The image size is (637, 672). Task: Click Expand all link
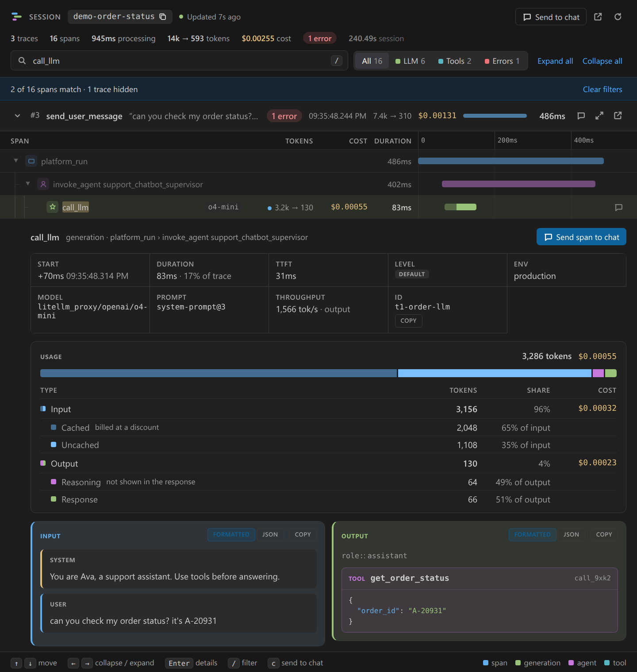[555, 61]
